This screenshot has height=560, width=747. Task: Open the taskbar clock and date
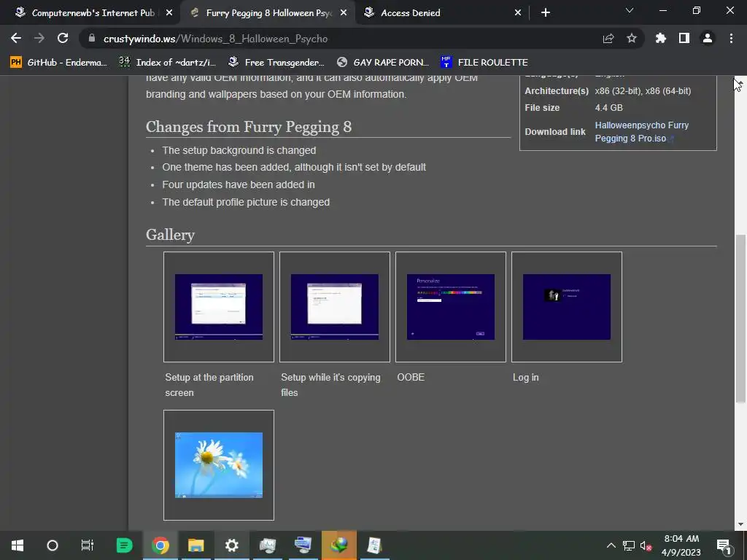(681, 545)
